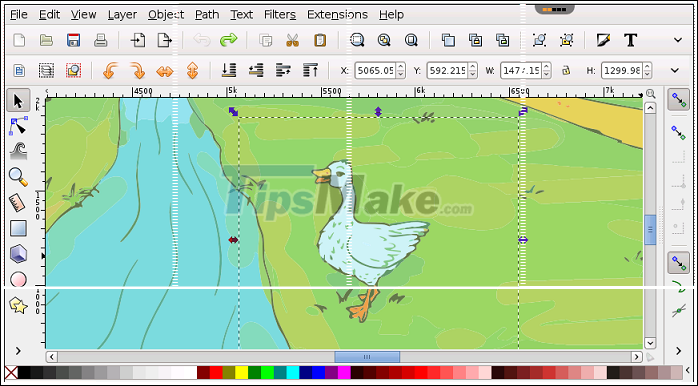
Task: Lower selection to bottom icon
Action: pos(229,70)
